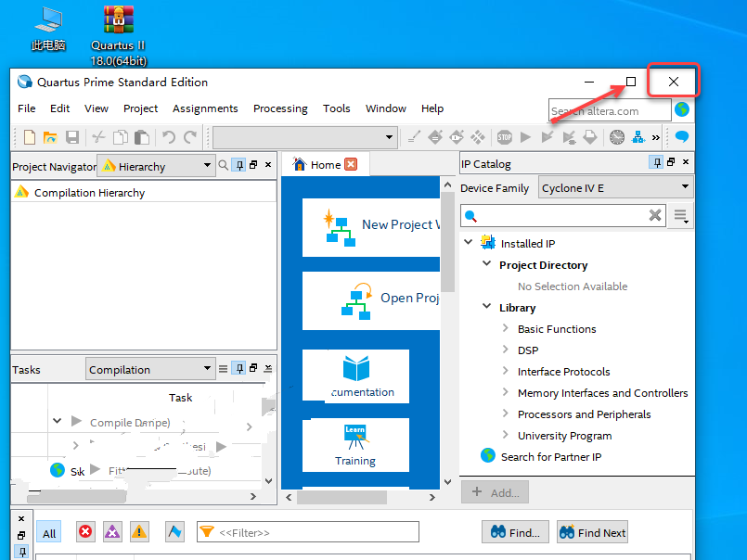
Task: Open file folder icon in toolbar
Action: (x=50, y=137)
